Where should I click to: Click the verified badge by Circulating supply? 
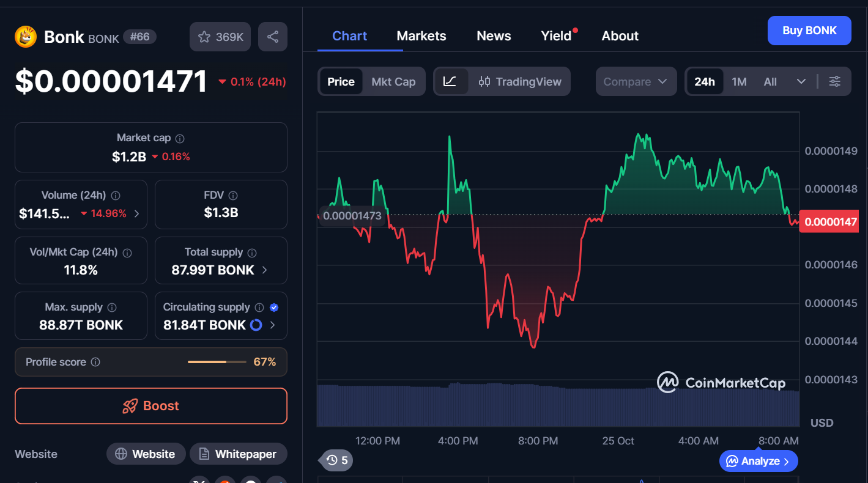274,308
